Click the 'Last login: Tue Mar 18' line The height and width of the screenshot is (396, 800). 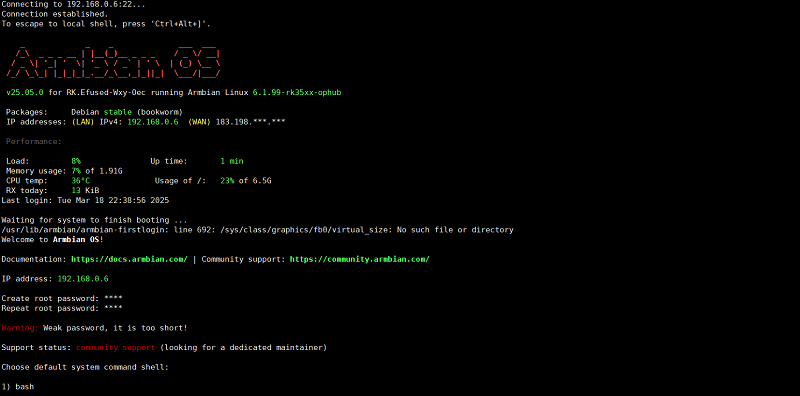[85, 201]
